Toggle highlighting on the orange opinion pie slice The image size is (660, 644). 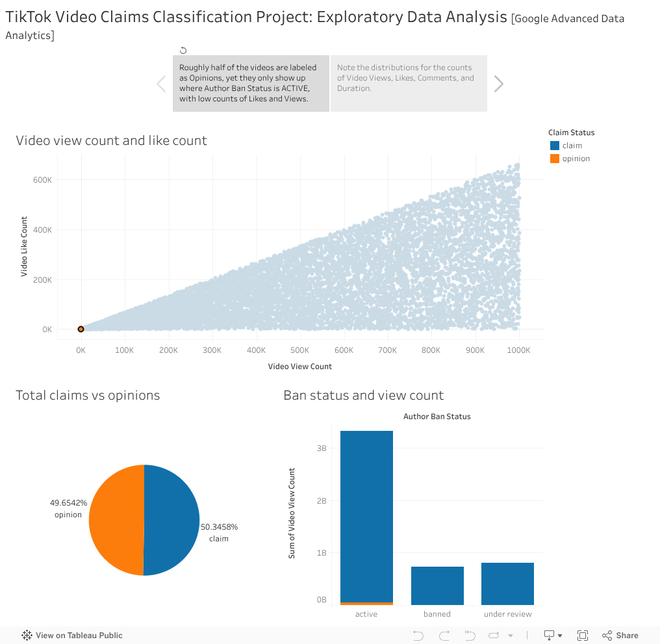[x=117, y=520]
